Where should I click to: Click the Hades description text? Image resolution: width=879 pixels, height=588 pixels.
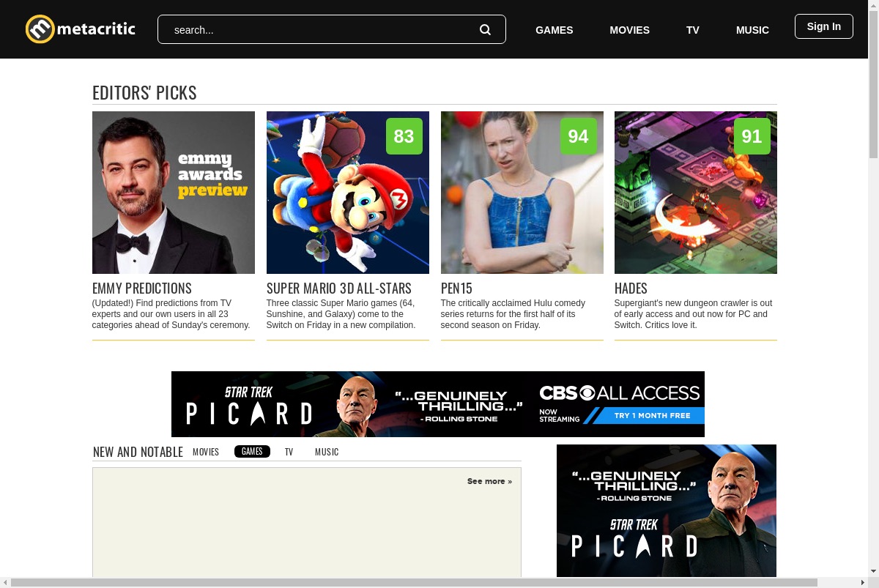point(694,314)
